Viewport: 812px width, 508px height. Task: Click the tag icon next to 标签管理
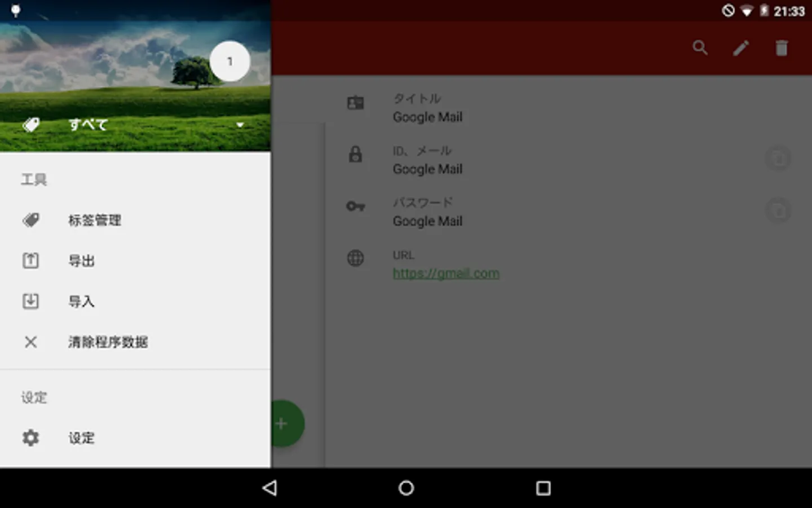coord(31,220)
